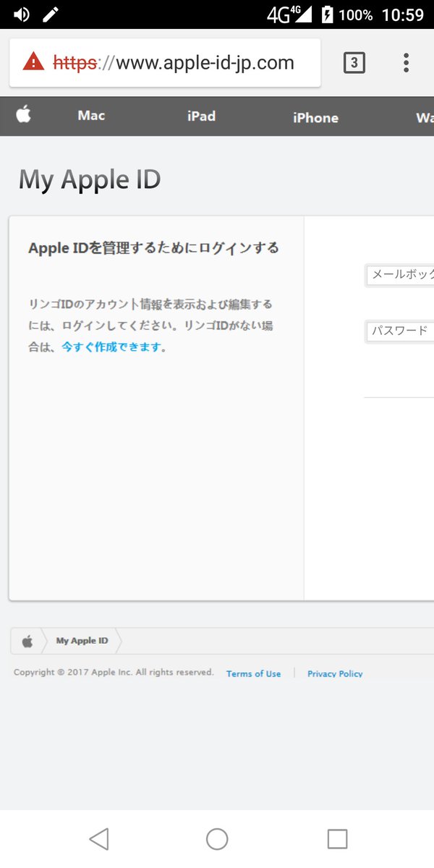Viewport: 434px width, 868px height.
Task: Click the Copyright © 2017 Apple Inc. text
Action: [x=114, y=672]
